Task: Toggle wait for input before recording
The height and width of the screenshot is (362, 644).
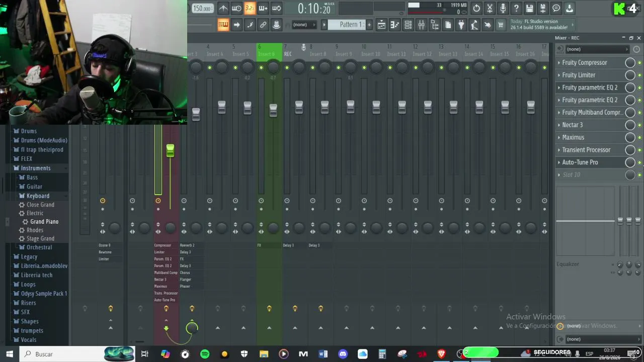Action: (x=236, y=8)
